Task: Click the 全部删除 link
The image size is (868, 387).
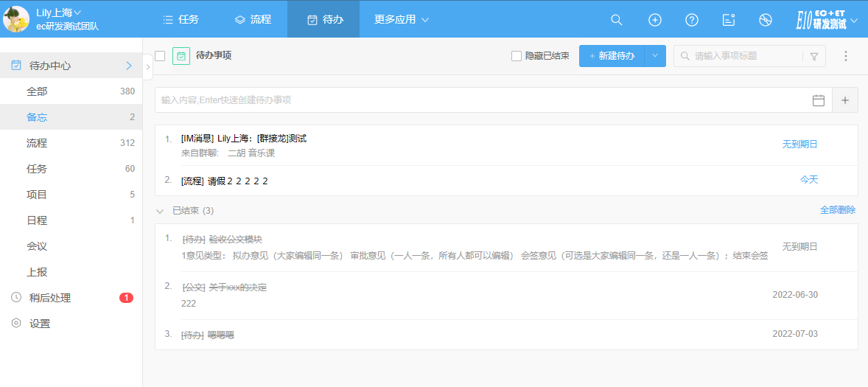Action: pos(838,210)
